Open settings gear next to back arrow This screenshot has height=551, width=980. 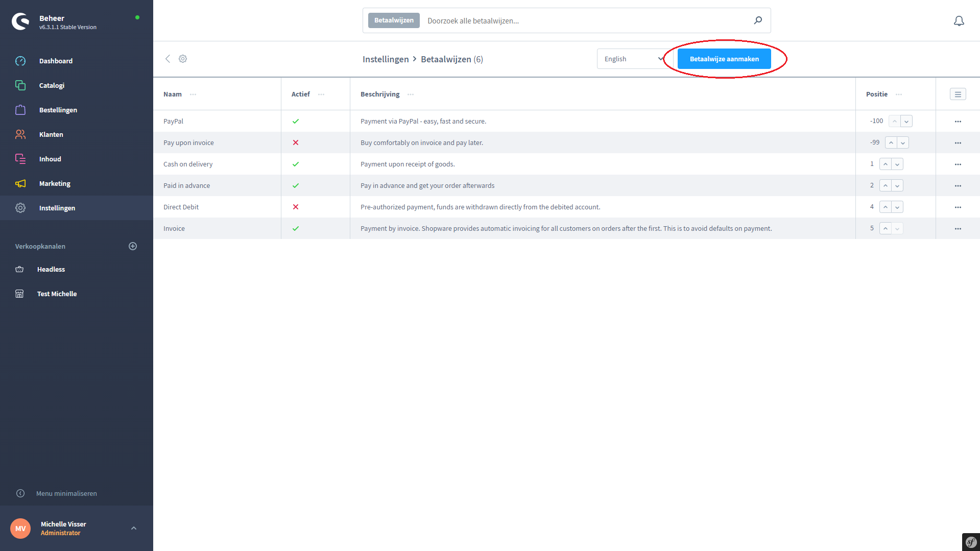coord(183,59)
